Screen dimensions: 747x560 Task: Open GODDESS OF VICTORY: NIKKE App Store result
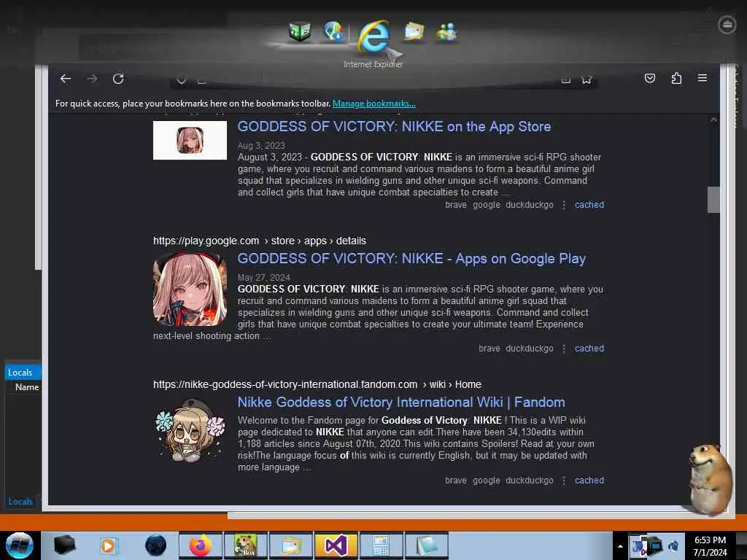coord(394,127)
